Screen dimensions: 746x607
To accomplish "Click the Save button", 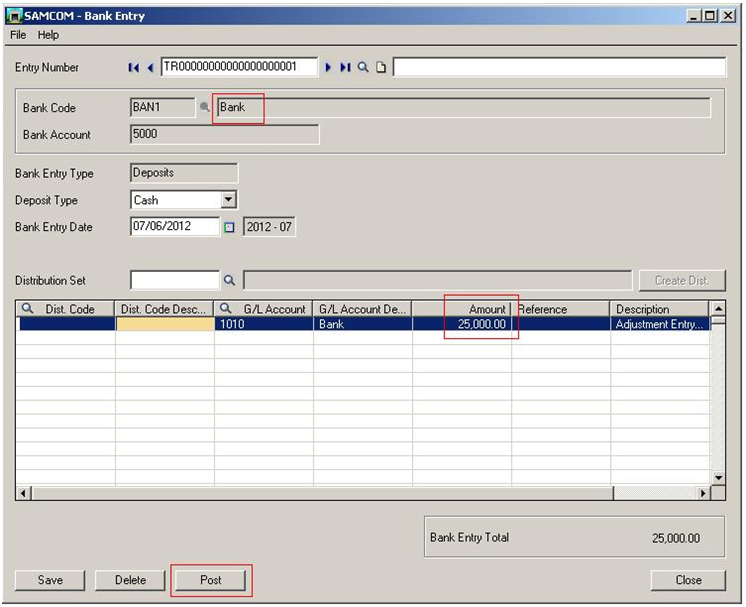I will pyautogui.click(x=50, y=580).
